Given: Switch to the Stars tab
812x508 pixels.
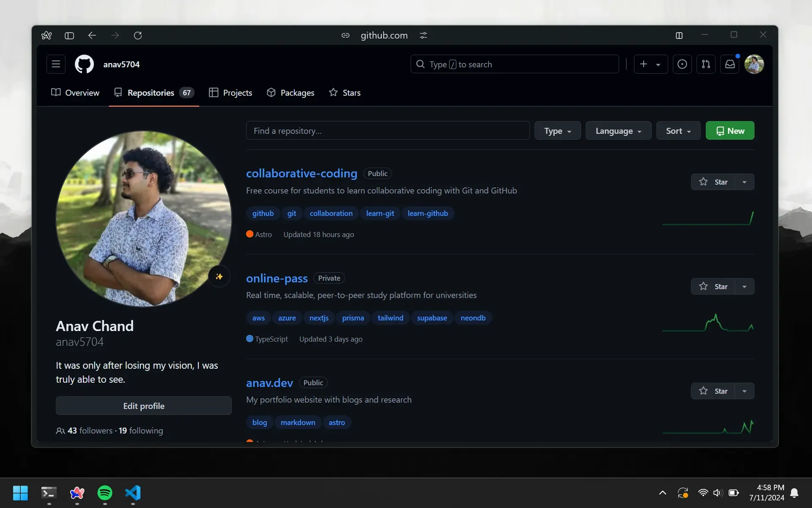Looking at the screenshot, I should (345, 92).
